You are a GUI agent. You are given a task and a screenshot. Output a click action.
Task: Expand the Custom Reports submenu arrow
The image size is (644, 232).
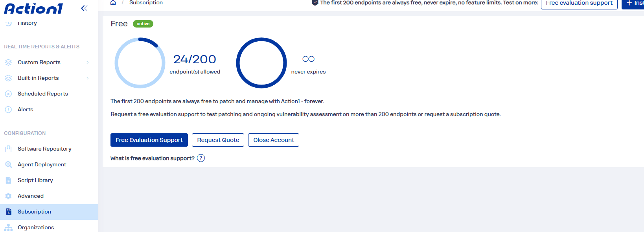click(88, 62)
